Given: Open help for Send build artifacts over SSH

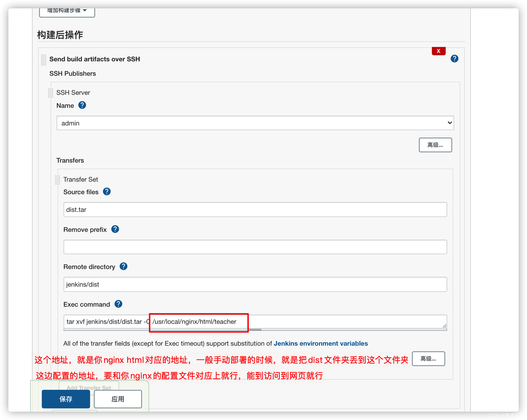Looking at the screenshot, I should pos(454,59).
